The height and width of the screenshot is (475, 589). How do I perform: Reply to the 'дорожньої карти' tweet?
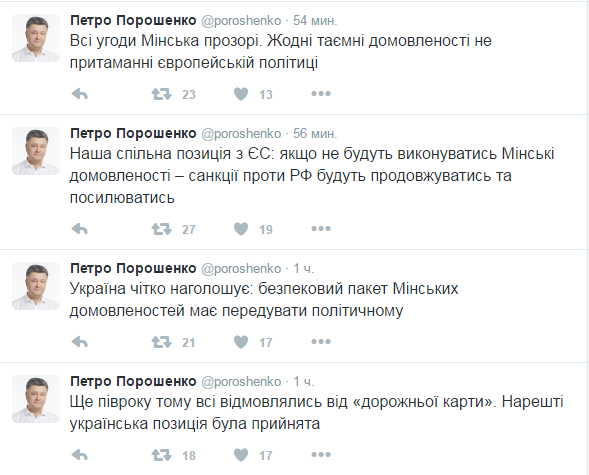point(80,455)
